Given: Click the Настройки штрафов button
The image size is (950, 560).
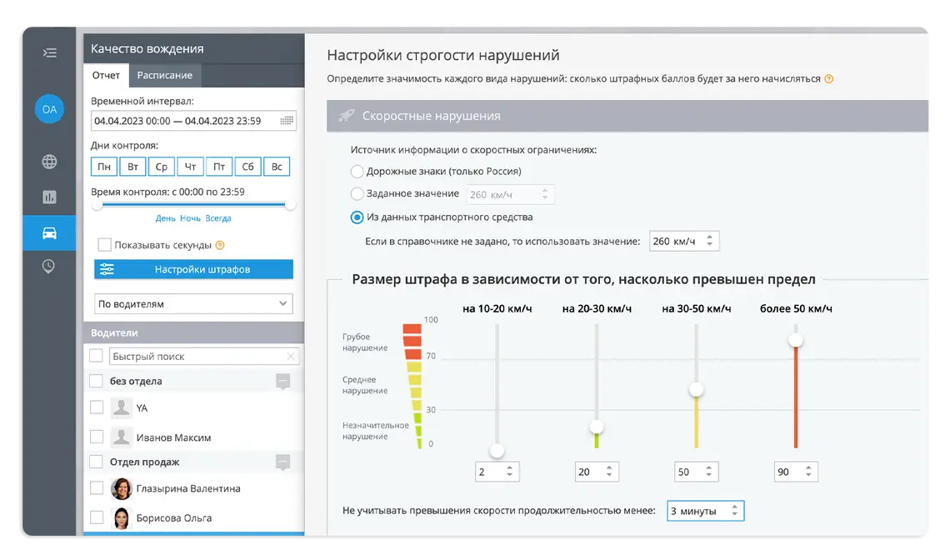Looking at the screenshot, I should [x=193, y=269].
